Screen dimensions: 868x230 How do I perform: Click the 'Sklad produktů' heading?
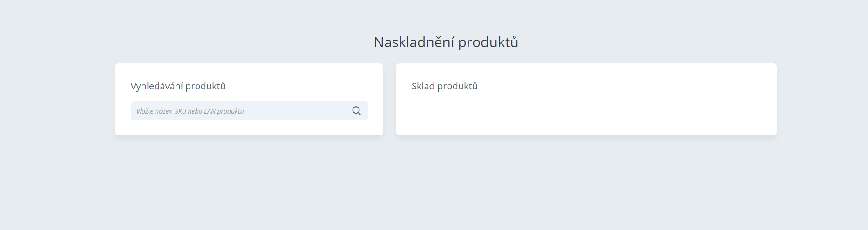click(445, 86)
